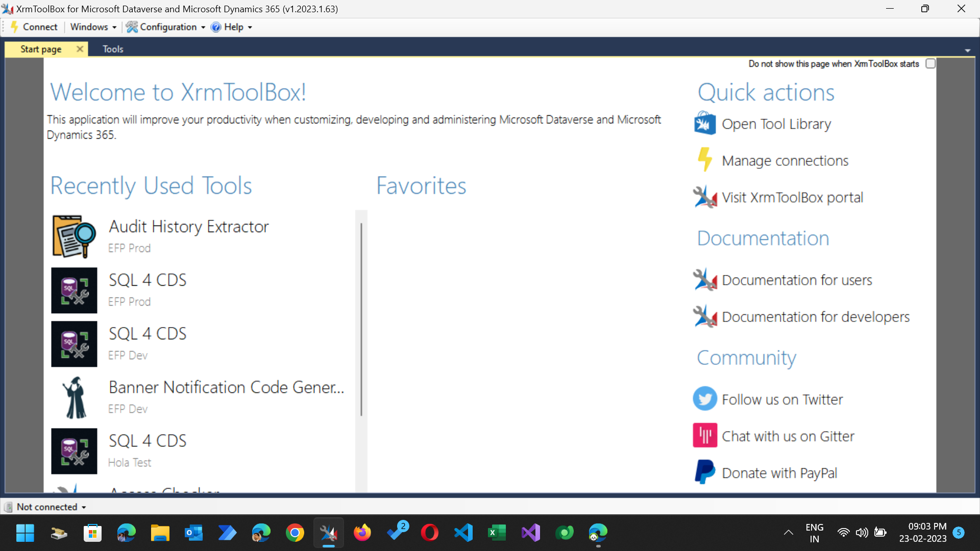Viewport: 980px width, 551px height.
Task: Switch to the Tools tab
Action: [x=112, y=48]
